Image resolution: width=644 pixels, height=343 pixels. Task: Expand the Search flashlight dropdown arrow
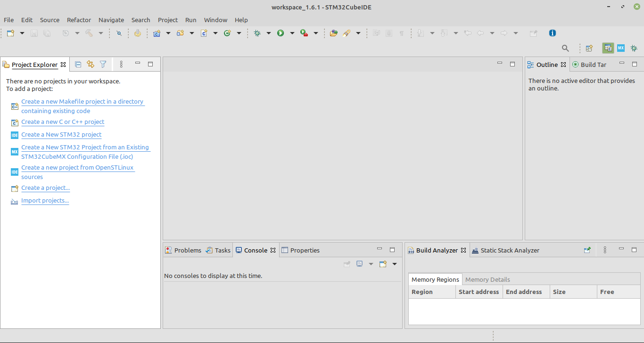[x=358, y=33]
